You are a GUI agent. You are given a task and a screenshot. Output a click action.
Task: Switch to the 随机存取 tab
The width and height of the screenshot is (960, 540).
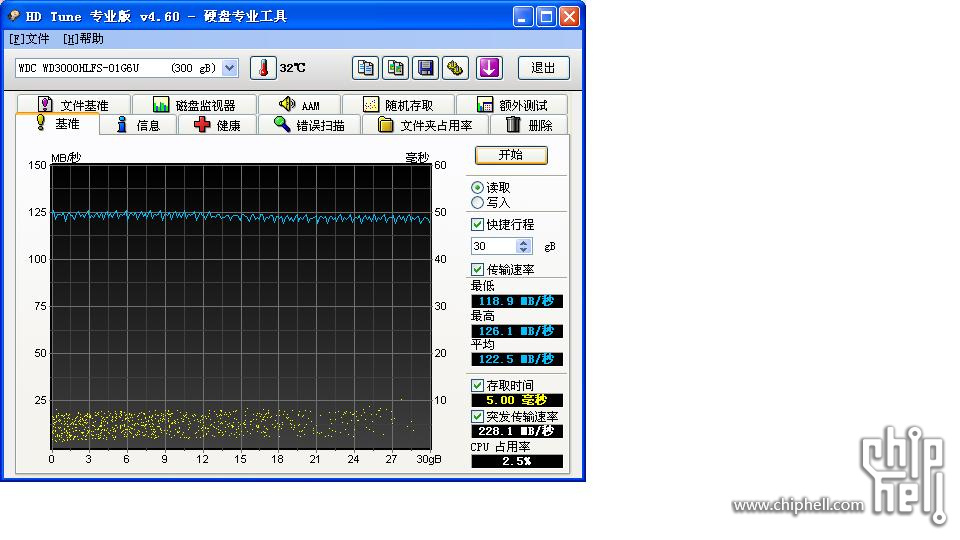[399, 105]
